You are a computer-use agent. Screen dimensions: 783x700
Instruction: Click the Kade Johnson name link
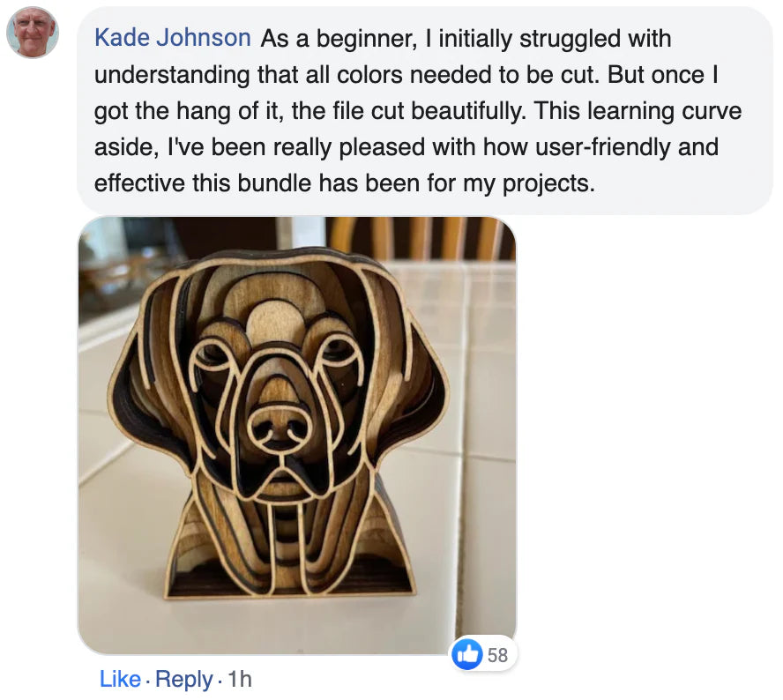172,39
